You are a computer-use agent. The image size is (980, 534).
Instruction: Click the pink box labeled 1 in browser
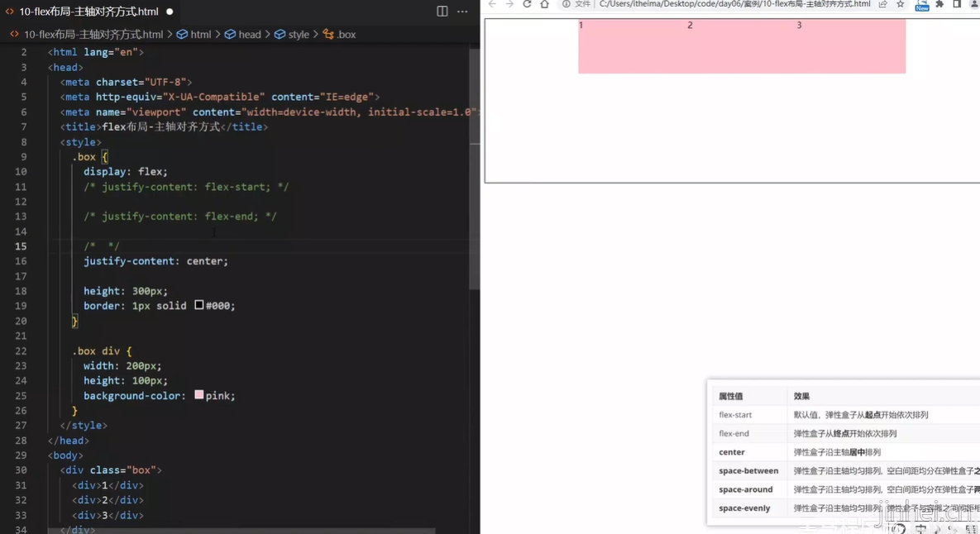[633, 46]
